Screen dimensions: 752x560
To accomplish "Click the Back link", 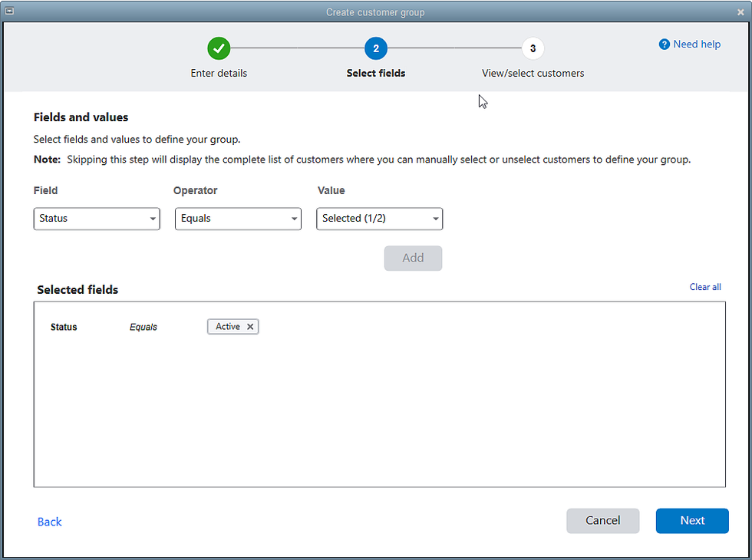I will coord(49,522).
